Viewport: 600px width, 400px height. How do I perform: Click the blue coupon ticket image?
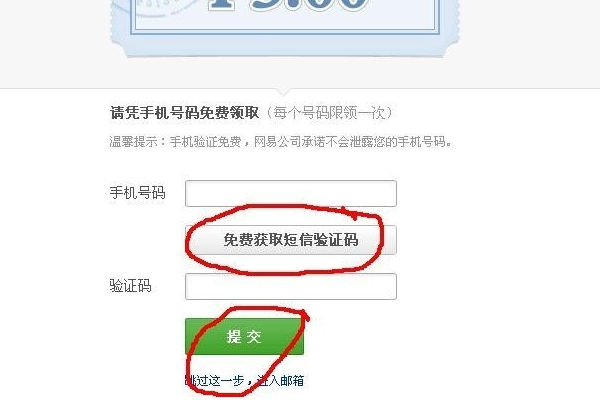285,28
